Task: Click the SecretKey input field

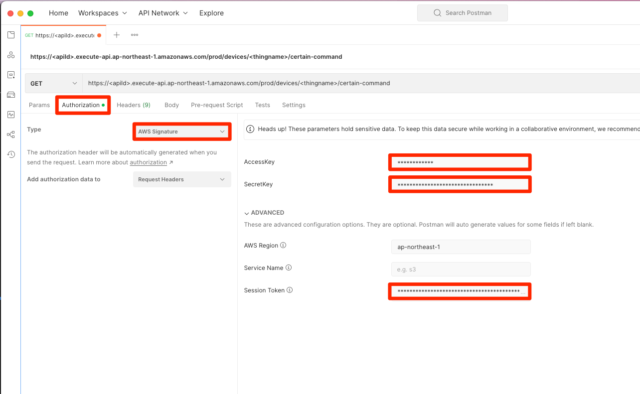Action: tap(460, 185)
